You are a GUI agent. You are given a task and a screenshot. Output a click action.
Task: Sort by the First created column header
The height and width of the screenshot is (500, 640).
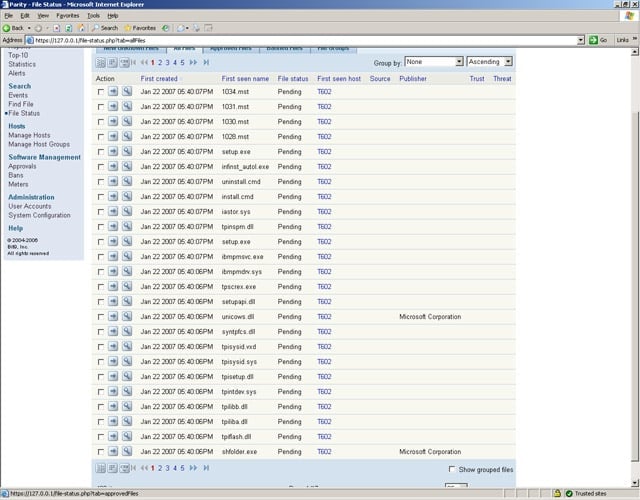[159, 78]
